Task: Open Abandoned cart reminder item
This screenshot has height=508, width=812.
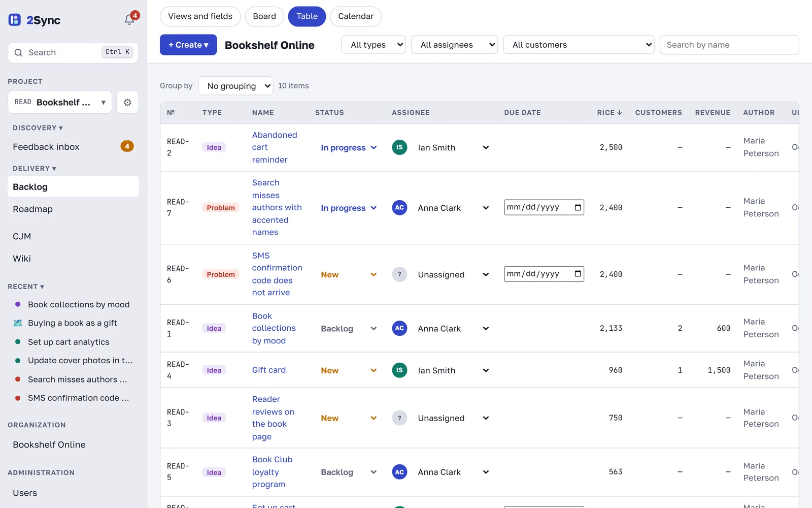Action: coord(275,147)
